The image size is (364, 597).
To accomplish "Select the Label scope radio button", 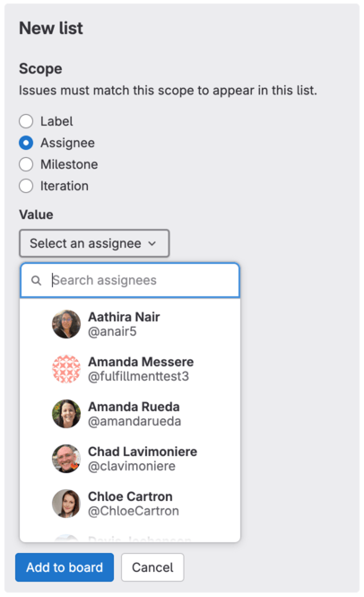I will [26, 121].
